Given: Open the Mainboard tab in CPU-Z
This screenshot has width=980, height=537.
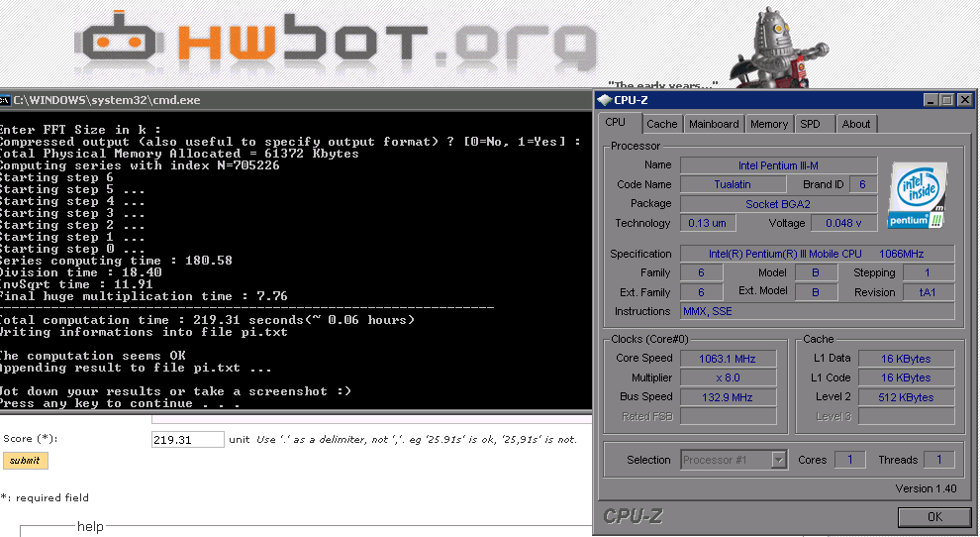Looking at the screenshot, I should [x=714, y=124].
